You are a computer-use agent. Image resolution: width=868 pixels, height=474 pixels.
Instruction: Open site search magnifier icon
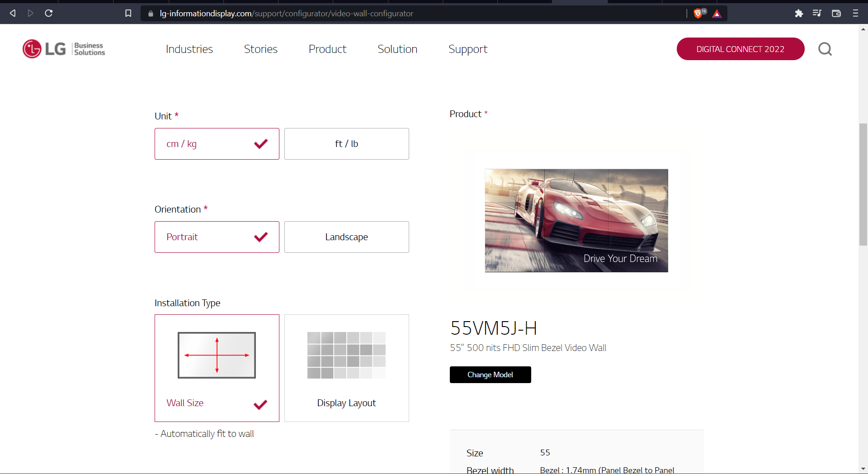pyautogui.click(x=825, y=49)
